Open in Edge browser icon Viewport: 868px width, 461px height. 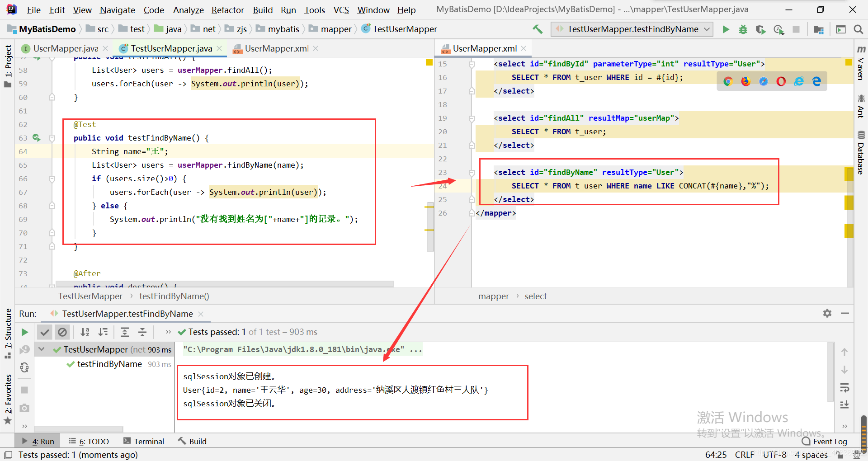(x=816, y=81)
